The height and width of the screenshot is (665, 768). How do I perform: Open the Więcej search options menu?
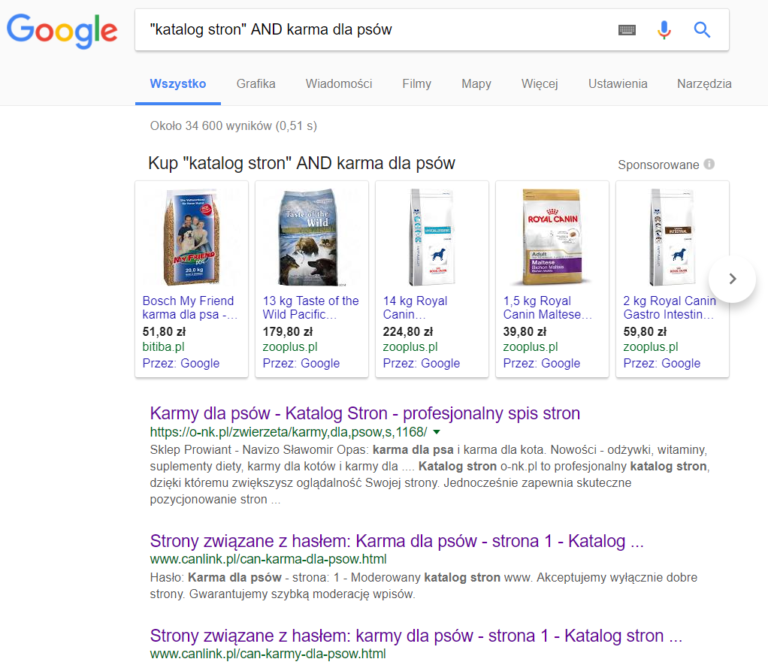click(x=539, y=84)
